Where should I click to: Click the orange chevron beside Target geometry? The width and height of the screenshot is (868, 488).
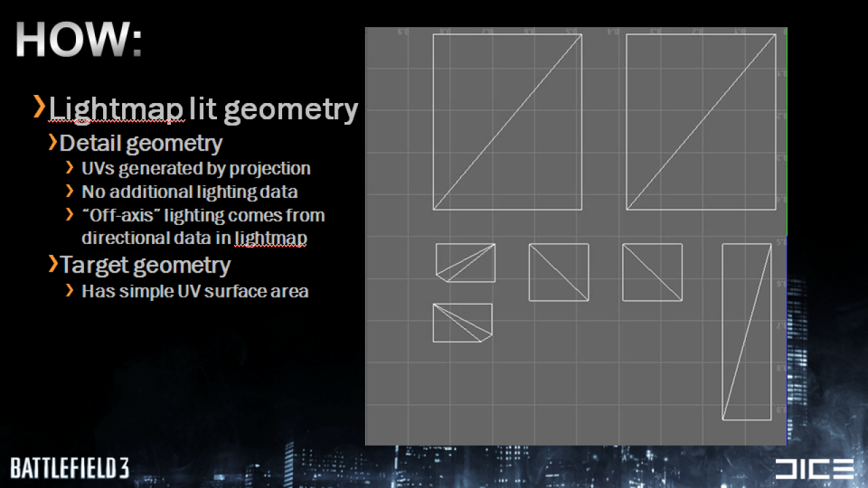click(x=52, y=264)
